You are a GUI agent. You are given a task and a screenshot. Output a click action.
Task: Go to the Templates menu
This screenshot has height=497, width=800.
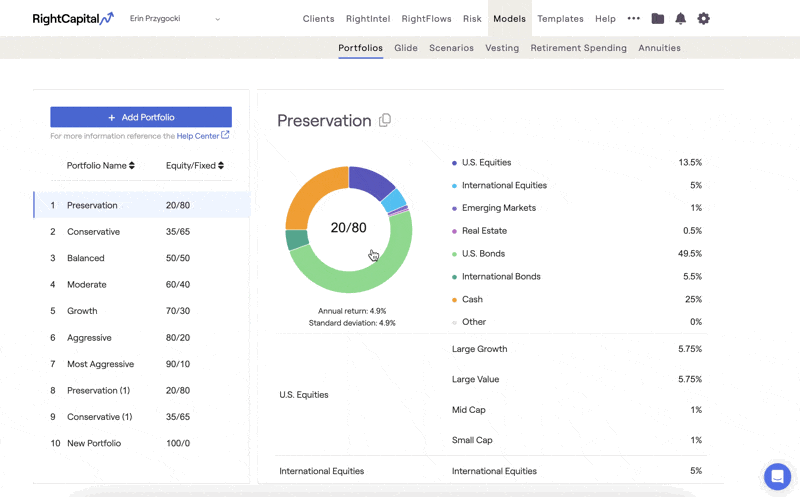(x=560, y=19)
